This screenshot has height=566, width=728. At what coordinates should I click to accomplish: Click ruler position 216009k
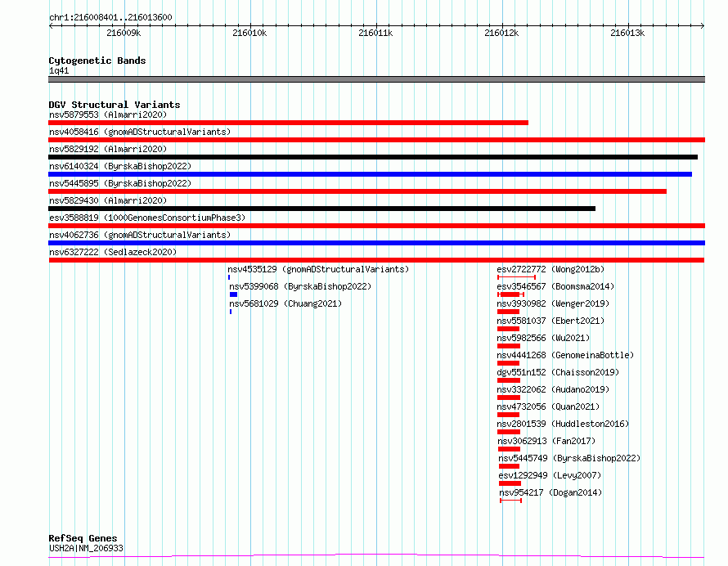coord(124,33)
